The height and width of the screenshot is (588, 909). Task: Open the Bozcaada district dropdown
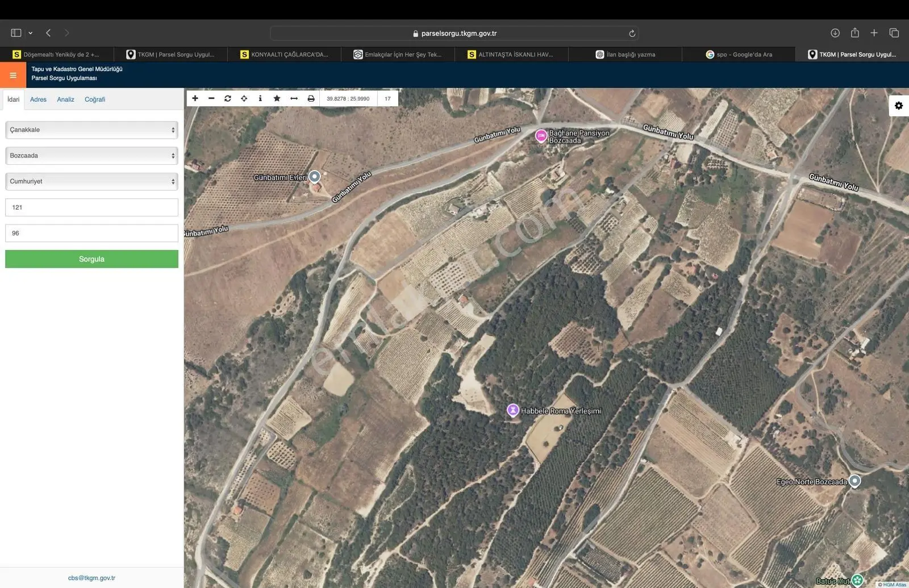[x=91, y=156]
